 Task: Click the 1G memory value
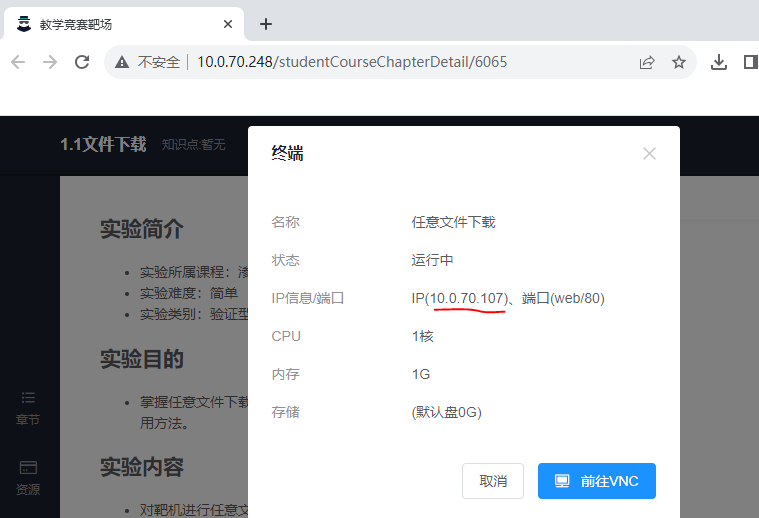(421, 374)
